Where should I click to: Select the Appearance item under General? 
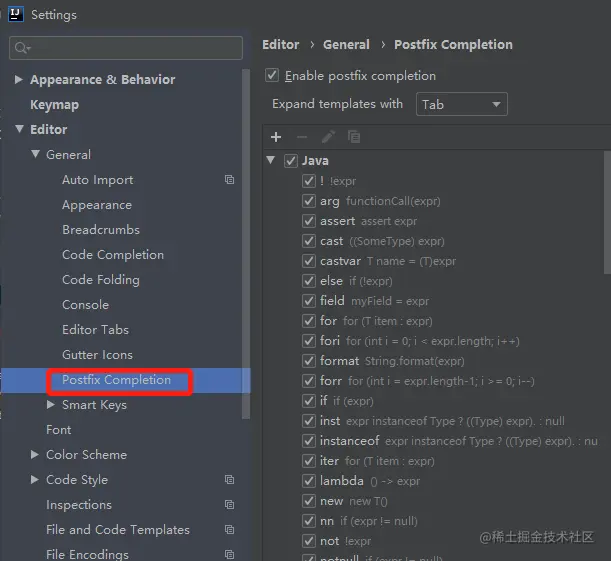click(97, 205)
